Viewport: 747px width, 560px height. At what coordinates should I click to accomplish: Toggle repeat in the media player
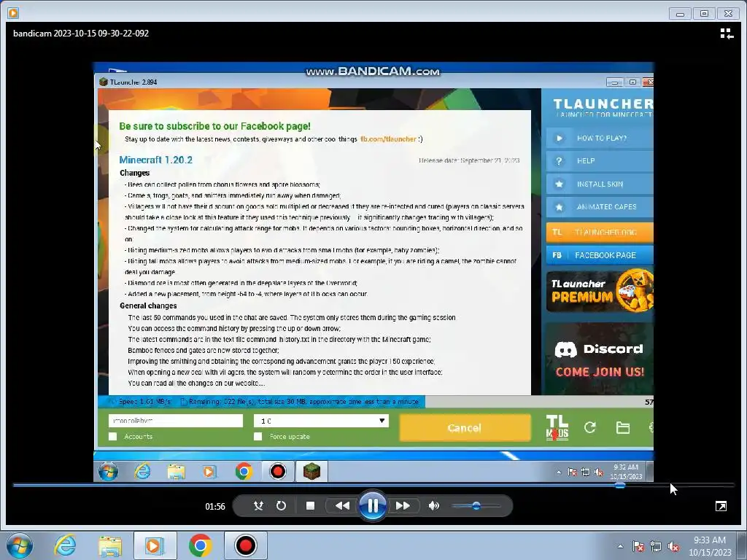(281, 506)
